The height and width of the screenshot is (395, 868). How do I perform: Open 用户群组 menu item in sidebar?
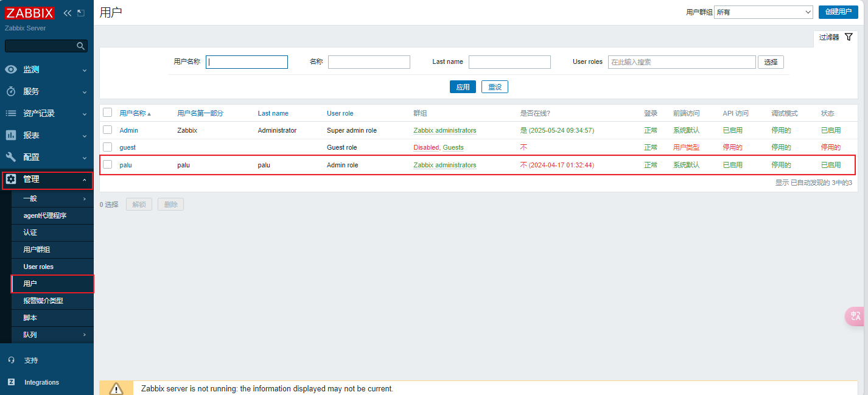click(x=52, y=250)
